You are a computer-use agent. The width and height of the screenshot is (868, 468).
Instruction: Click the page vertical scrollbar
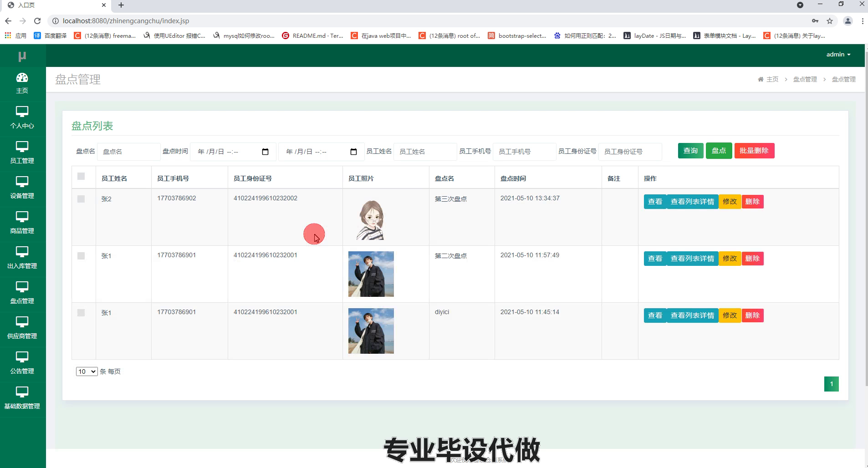pyautogui.click(x=866, y=219)
